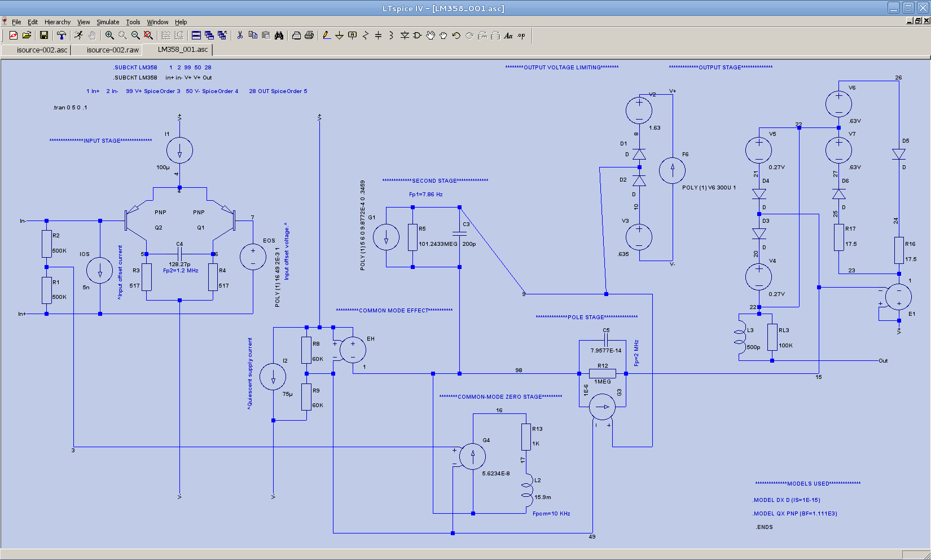This screenshot has width=931, height=560.
Task: Click the '5.6234E-8' value of G4
Action: coord(496,473)
